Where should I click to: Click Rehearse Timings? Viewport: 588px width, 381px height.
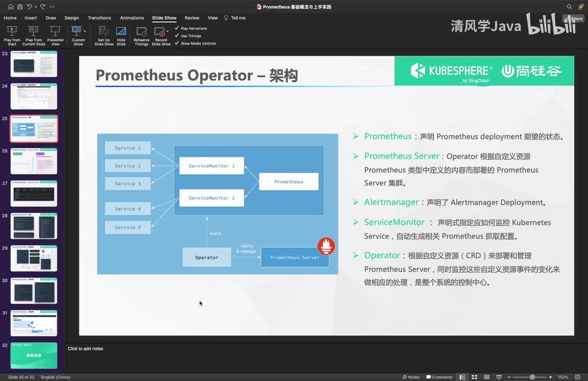(141, 36)
